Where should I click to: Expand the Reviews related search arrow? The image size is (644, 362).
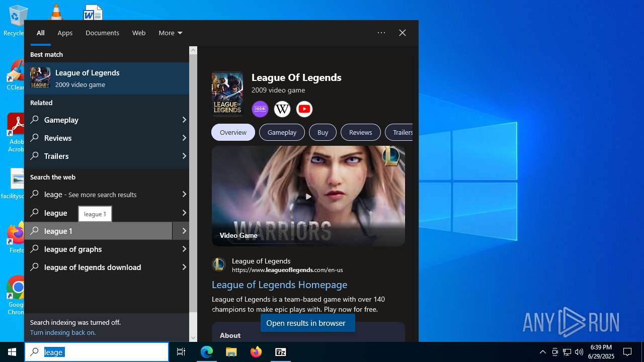point(184,138)
